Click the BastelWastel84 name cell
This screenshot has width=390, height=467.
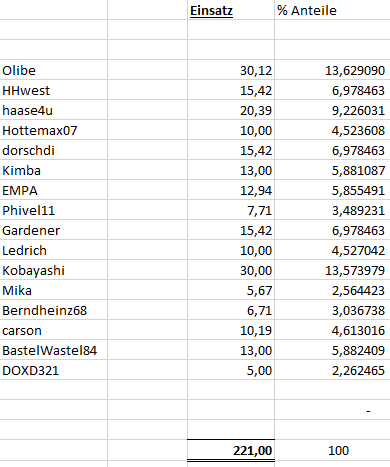click(x=54, y=350)
